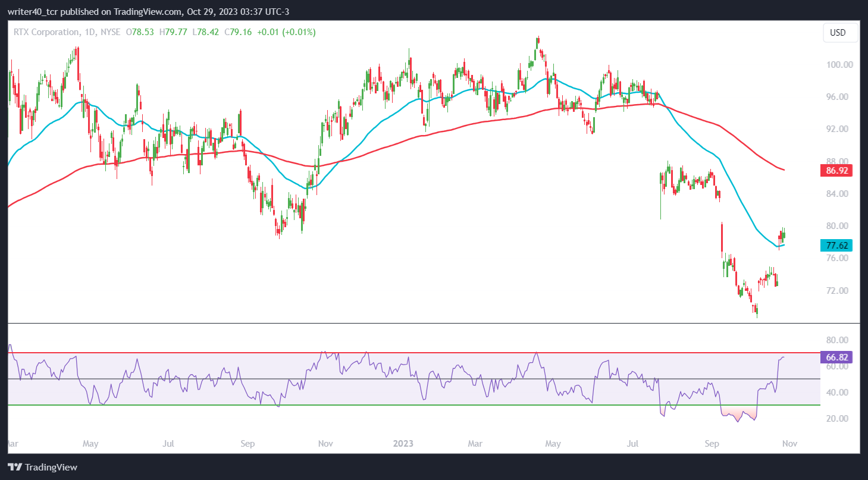Viewport: 868px width, 480px height.
Task: Click the Sep label left of 2023 on time axis
Action: point(248,444)
